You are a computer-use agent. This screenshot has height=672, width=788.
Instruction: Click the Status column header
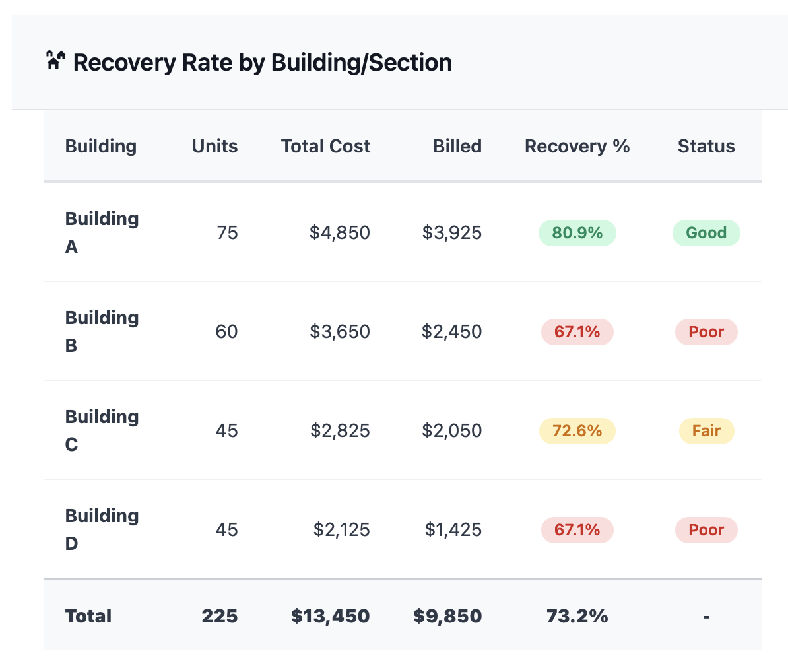pos(706,146)
